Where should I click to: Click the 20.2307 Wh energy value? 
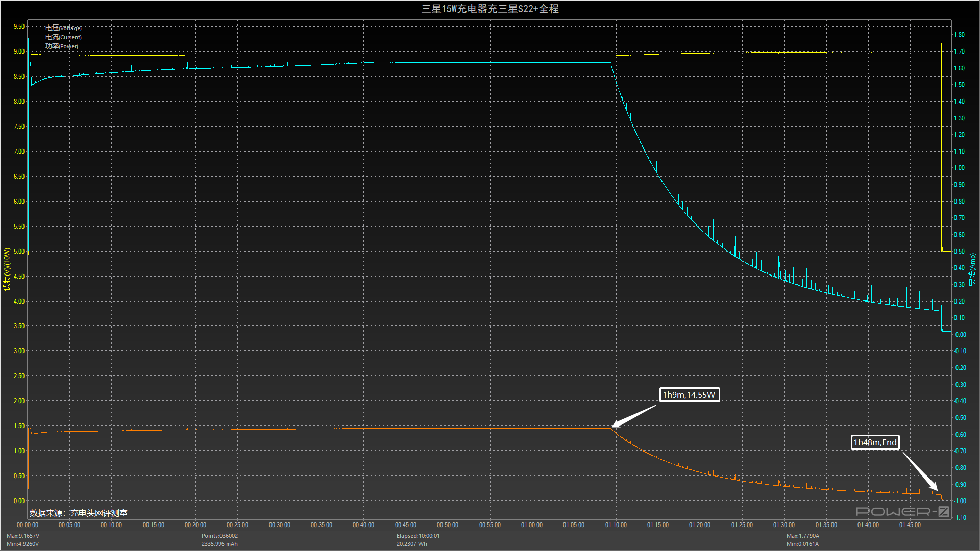pos(412,544)
